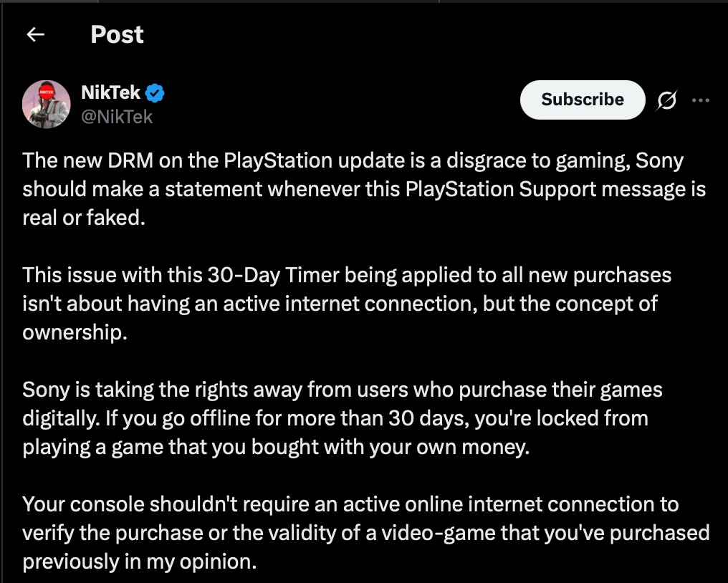
Task: Click the Post page heading
Action: click(117, 34)
